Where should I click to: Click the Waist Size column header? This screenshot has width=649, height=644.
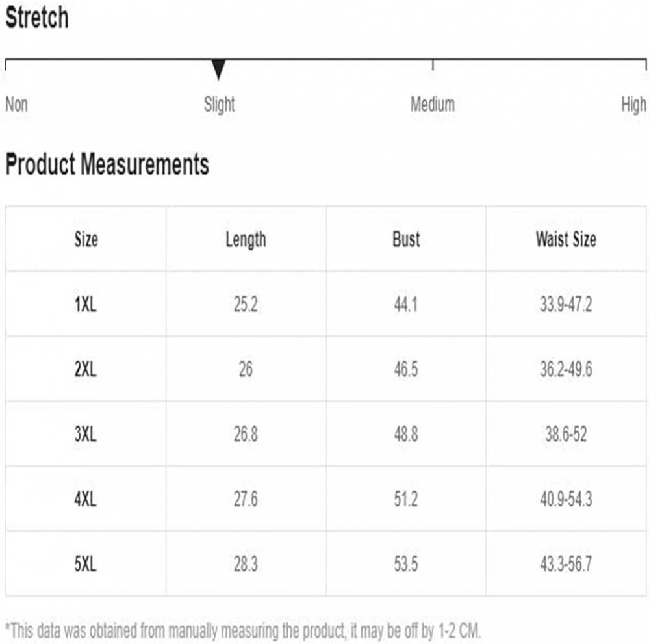click(566, 239)
